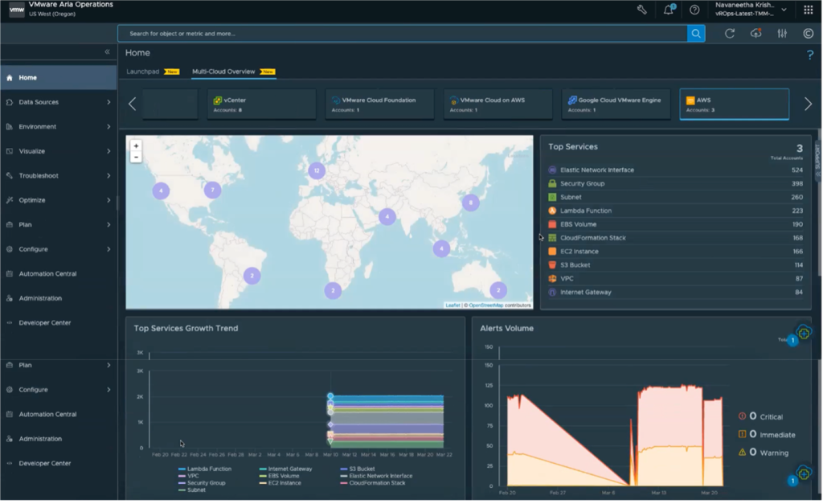Toggle the EBS Volume series in chart legend

pos(279,476)
